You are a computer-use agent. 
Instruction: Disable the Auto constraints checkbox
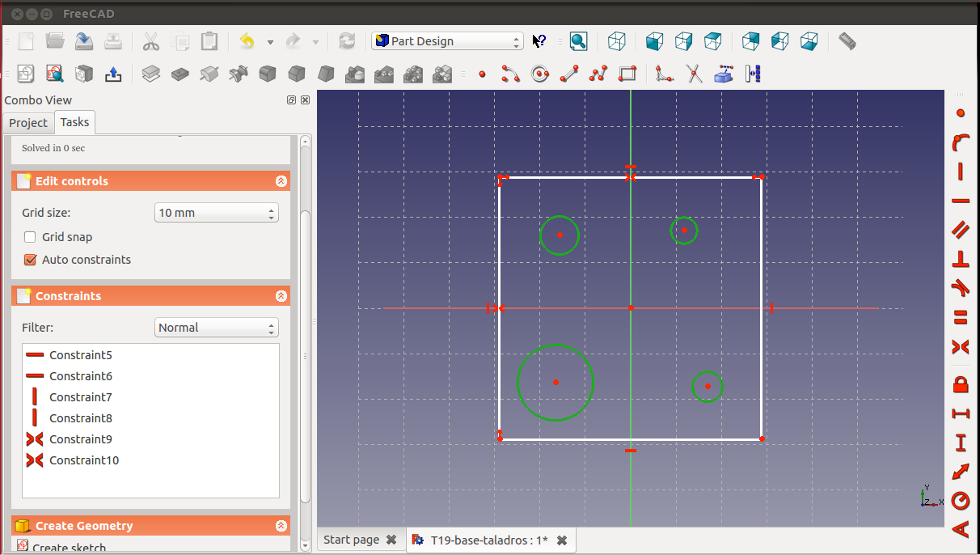pyautogui.click(x=31, y=260)
